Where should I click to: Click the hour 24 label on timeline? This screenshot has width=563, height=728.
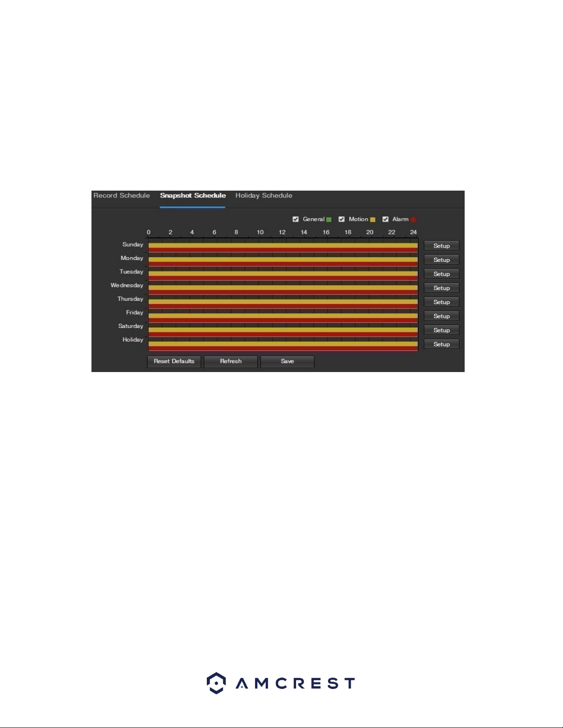[414, 232]
